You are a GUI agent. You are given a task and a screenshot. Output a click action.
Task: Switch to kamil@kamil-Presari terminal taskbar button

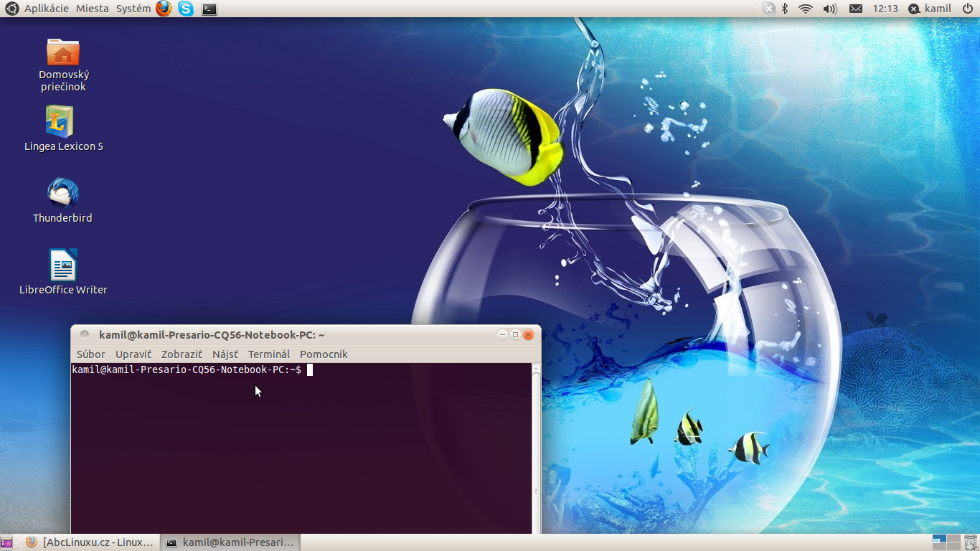click(x=230, y=542)
